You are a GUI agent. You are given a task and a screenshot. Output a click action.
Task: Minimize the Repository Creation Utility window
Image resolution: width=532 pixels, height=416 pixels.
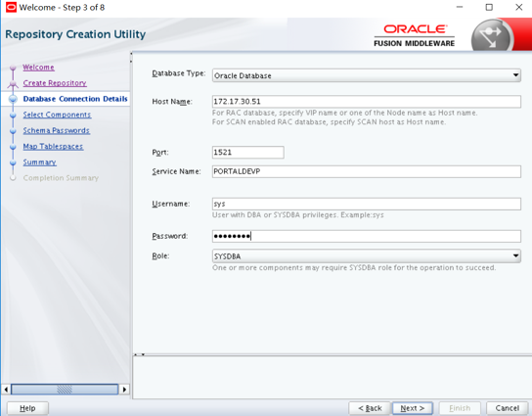(460, 7)
